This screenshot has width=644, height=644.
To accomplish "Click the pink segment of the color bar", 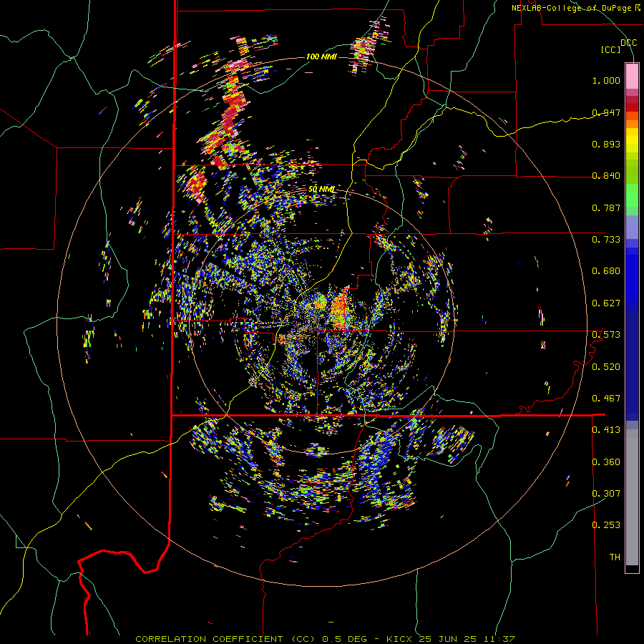I will pyautogui.click(x=632, y=76).
